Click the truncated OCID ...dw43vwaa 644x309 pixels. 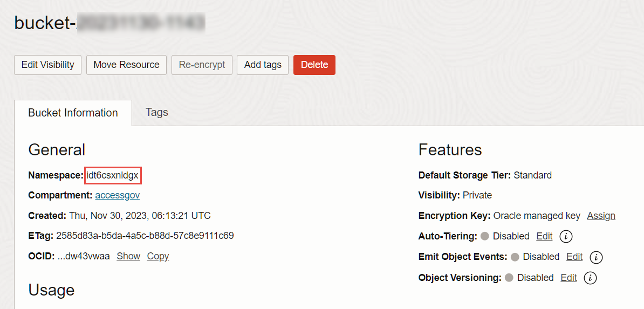84,256
